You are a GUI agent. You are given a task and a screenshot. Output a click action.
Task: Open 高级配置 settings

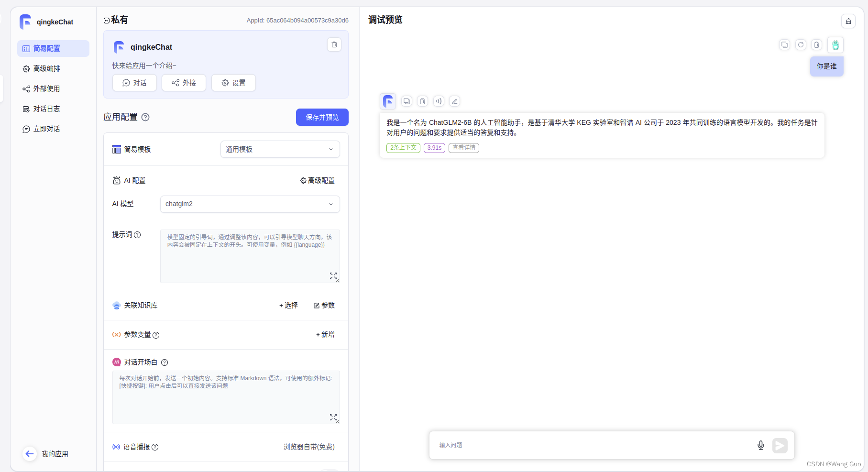coord(317,180)
